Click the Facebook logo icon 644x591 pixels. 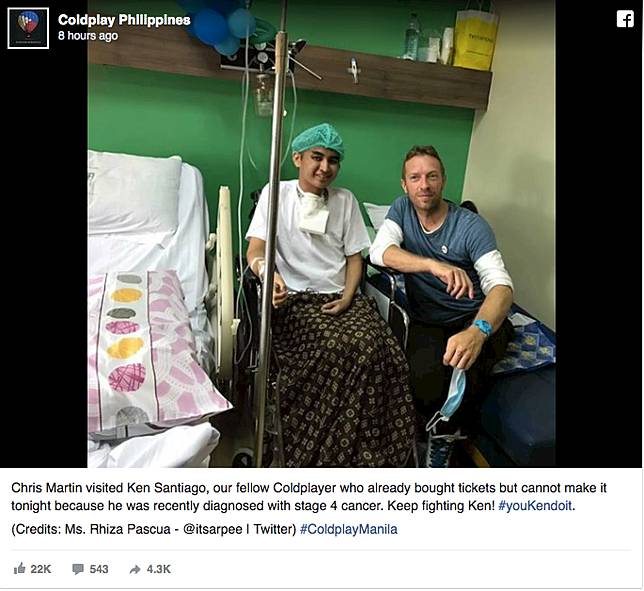625,19
